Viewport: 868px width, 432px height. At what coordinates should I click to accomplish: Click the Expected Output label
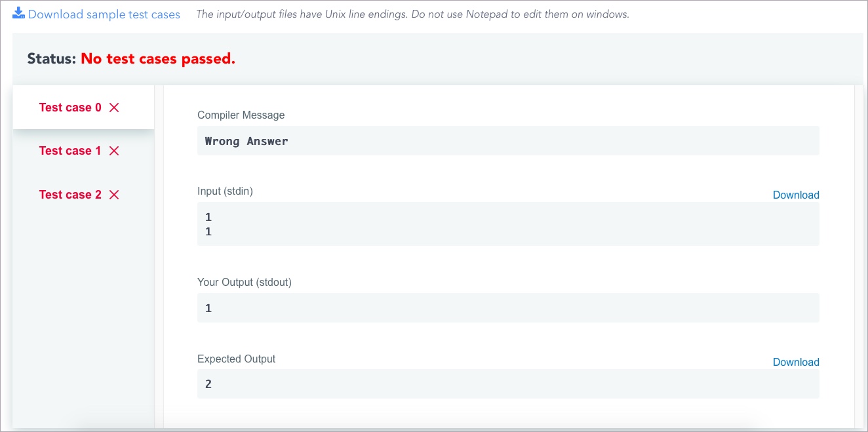coord(236,359)
